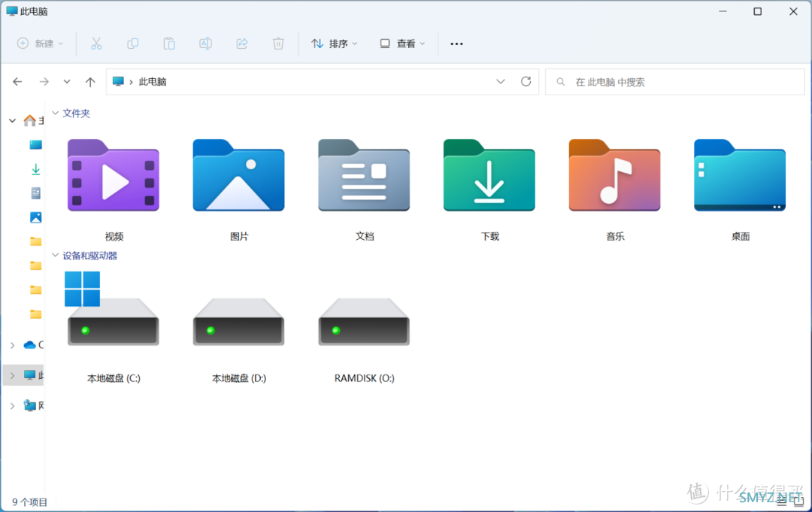Select the 本地磁盘 (D:) drive
The height and width of the screenshot is (512, 812).
click(239, 340)
